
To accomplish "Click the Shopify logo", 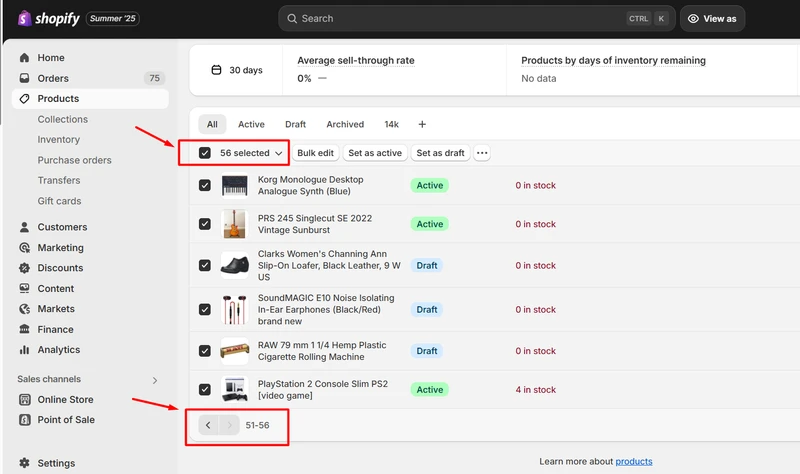I will click(48, 18).
